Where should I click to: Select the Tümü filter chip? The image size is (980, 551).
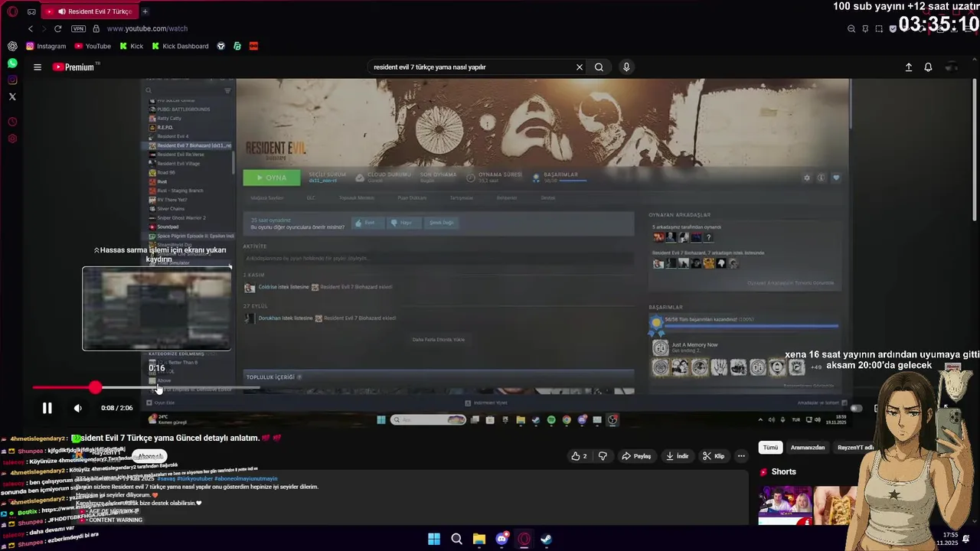(770, 448)
